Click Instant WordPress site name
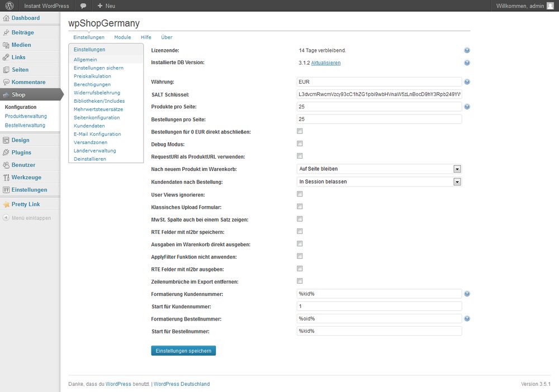Viewport: 559px width, 392px height. point(46,6)
